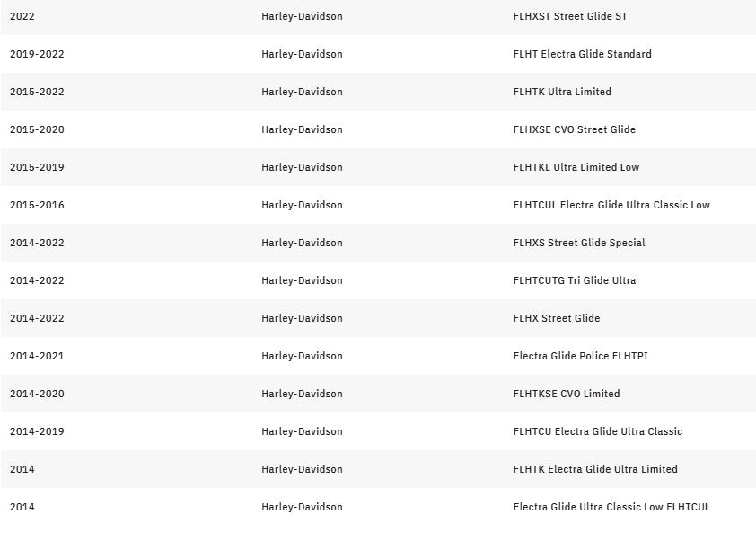Select Harley-Davidson make in the 2015-2019 row
The image size is (756, 541).
(x=302, y=167)
